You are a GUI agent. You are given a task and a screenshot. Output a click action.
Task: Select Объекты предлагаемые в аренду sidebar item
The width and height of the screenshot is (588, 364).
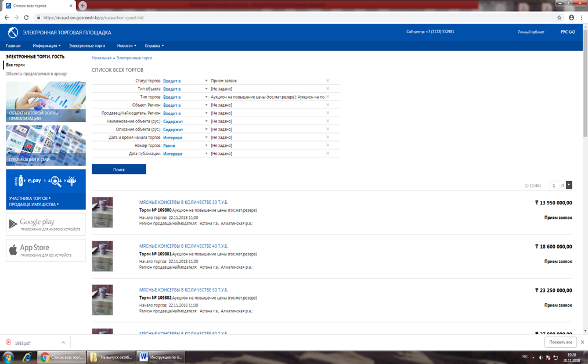37,74
